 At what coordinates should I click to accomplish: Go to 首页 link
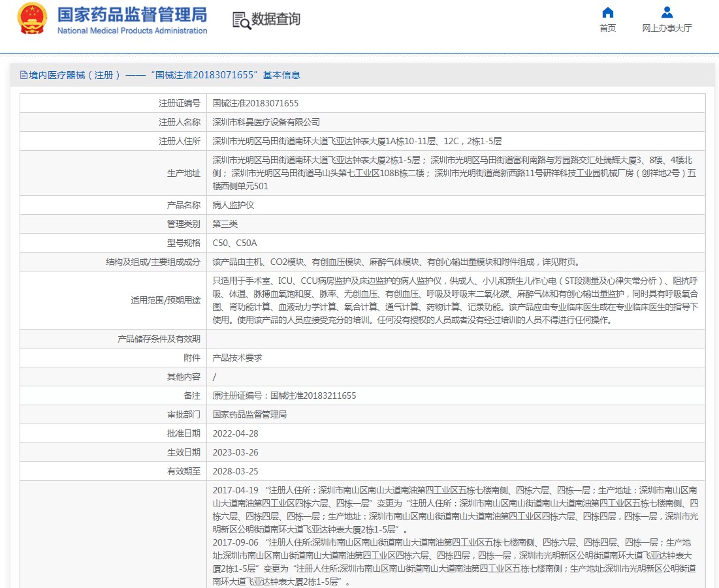(x=607, y=29)
